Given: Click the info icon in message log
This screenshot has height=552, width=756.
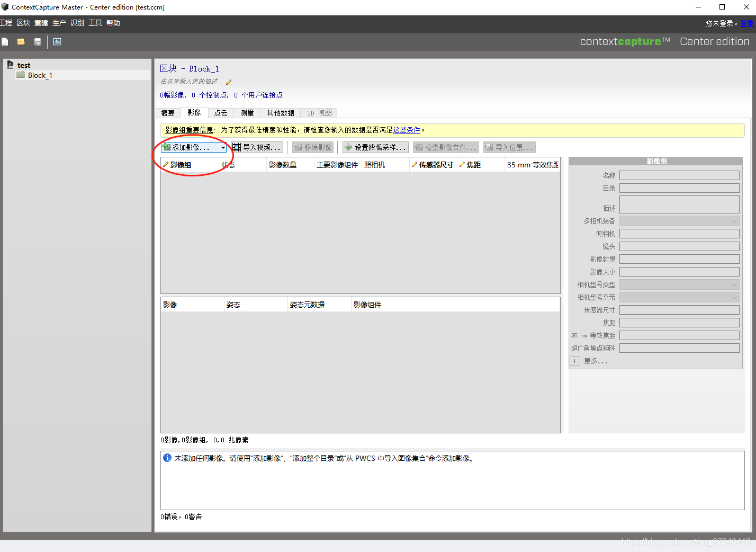Looking at the screenshot, I should 167,458.
